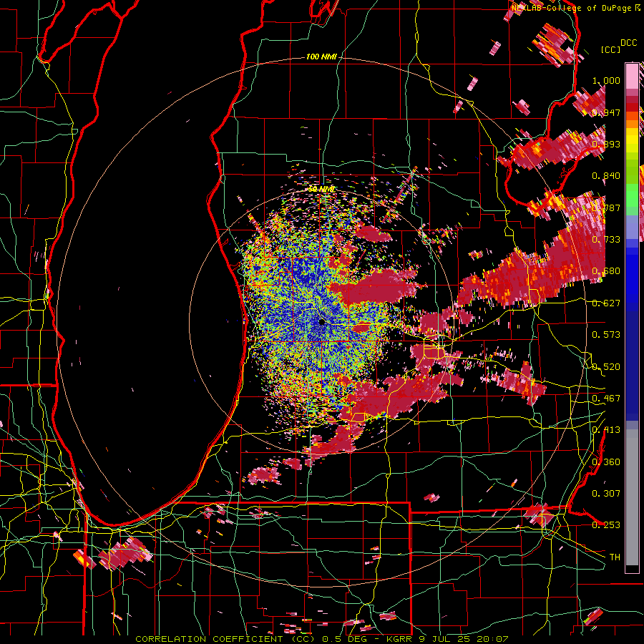The height and width of the screenshot is (644, 644).
Task: Click the 0.947 legend value
Action: click(606, 112)
